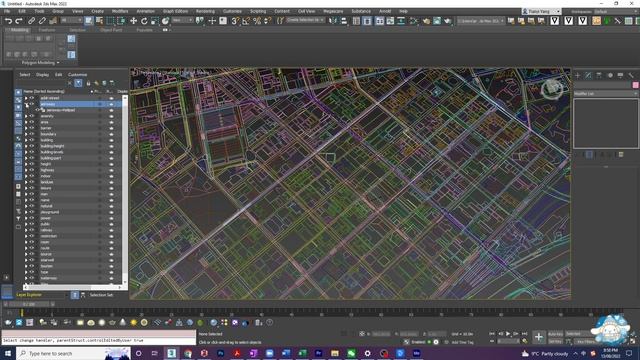Click the time slider bar
This screenshot has height=360, width=640.
[29, 304]
